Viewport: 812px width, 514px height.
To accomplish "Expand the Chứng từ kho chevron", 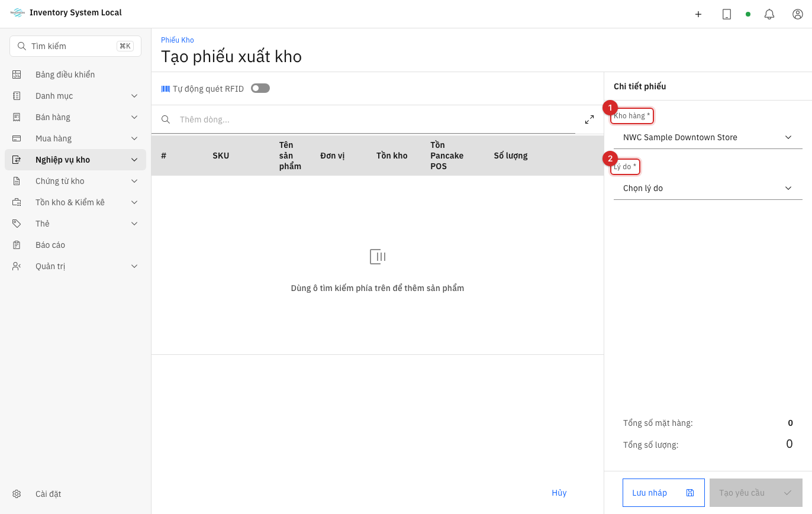I will (x=134, y=181).
